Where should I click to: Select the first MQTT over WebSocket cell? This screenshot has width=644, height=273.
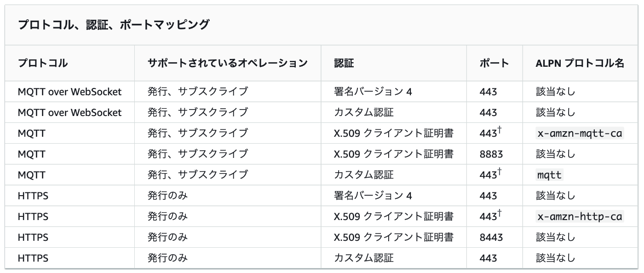(x=69, y=92)
